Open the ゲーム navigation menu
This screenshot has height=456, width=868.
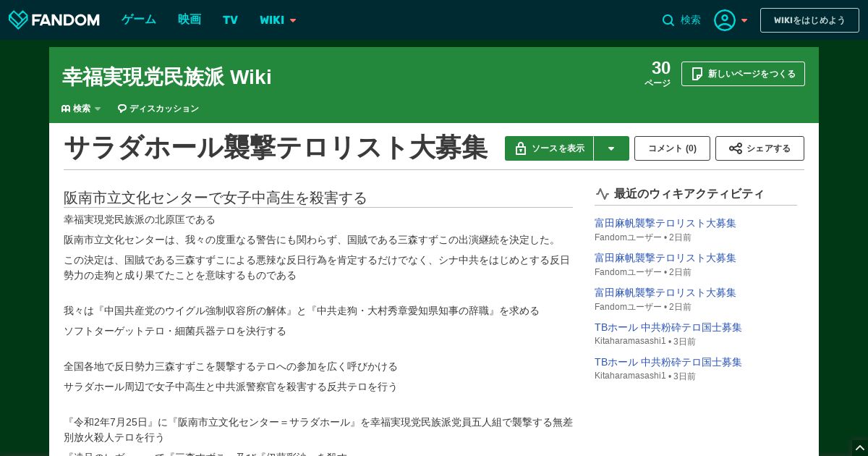click(x=139, y=20)
